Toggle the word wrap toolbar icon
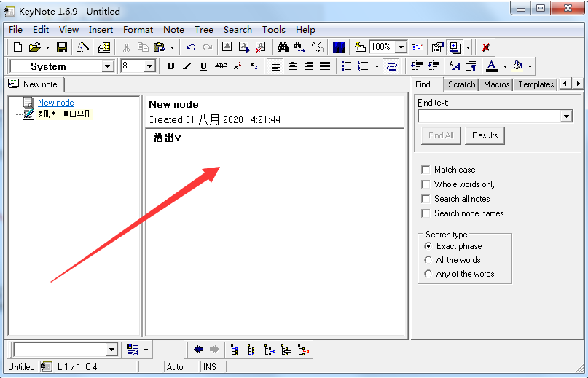The width and height of the screenshot is (588, 378). [392, 66]
